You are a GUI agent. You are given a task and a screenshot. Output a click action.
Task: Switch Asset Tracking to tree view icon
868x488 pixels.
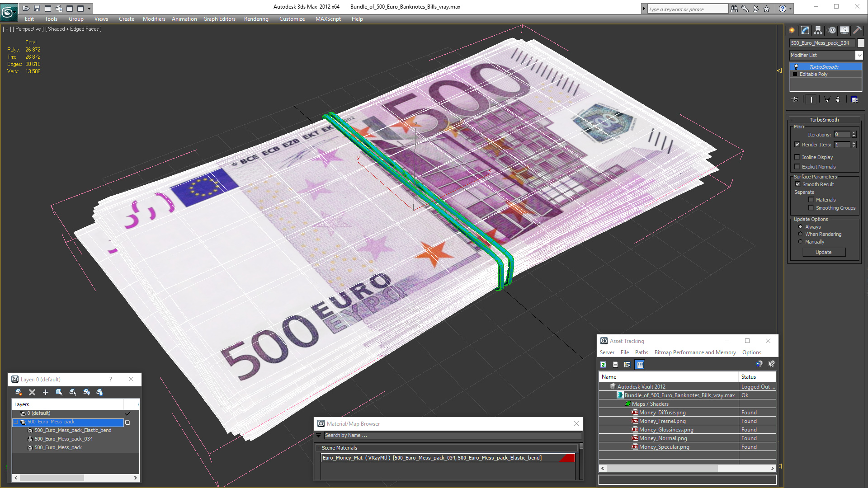click(x=627, y=365)
